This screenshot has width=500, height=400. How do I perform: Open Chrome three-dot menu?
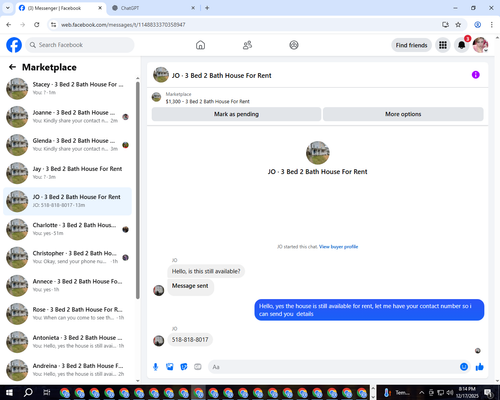click(x=491, y=25)
